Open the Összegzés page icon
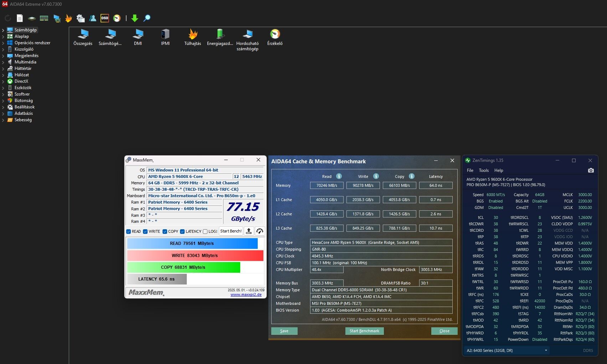 [x=83, y=37]
